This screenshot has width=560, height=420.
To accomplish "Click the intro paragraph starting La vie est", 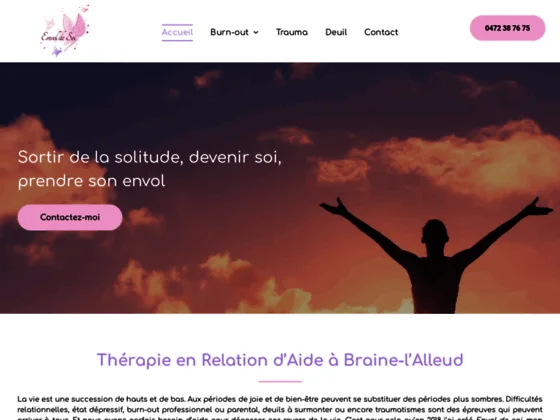I will [x=280, y=408].
